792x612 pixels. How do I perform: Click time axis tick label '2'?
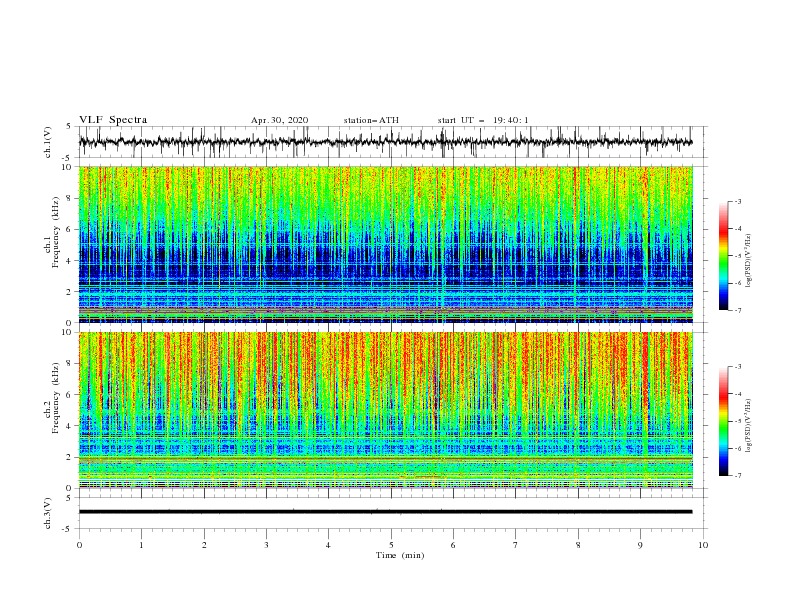pos(204,545)
